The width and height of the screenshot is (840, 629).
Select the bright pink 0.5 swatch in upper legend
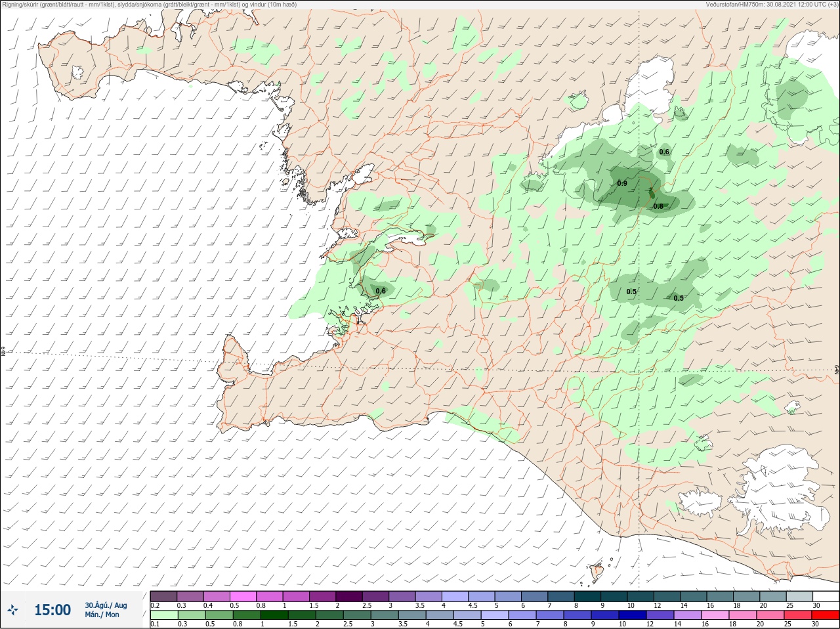point(243,596)
